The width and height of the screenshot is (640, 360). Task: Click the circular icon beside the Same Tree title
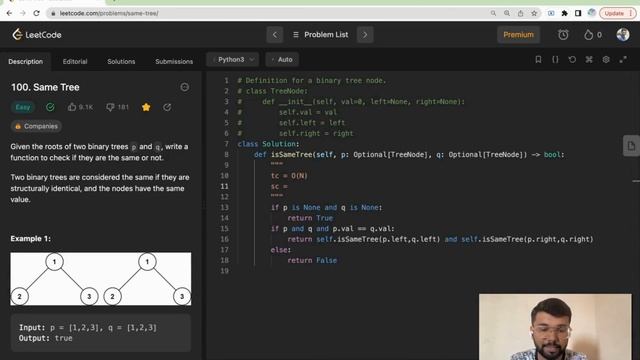click(x=184, y=87)
